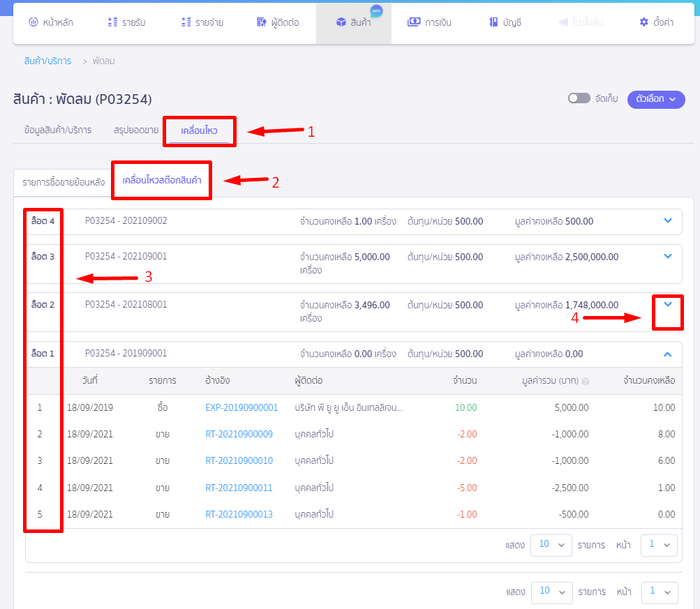Select the รายการซื้อขายย้อนหลัง tab

tap(63, 183)
